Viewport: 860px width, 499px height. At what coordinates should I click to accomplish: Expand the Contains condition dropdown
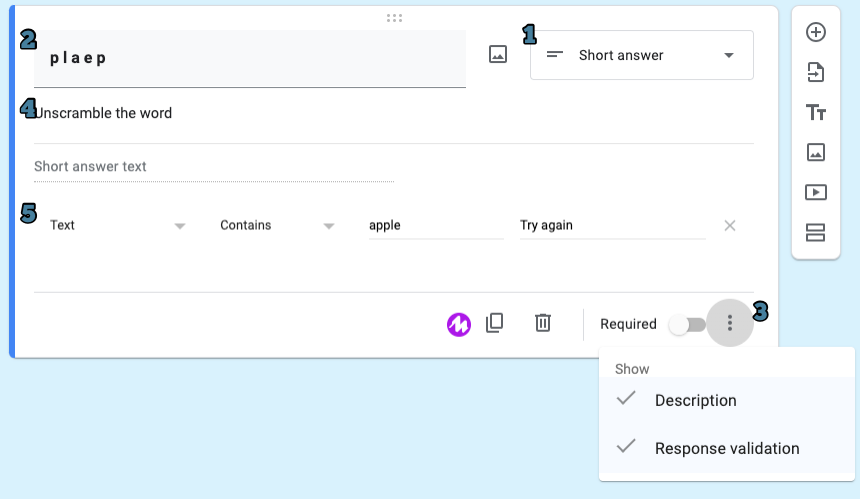tap(276, 226)
